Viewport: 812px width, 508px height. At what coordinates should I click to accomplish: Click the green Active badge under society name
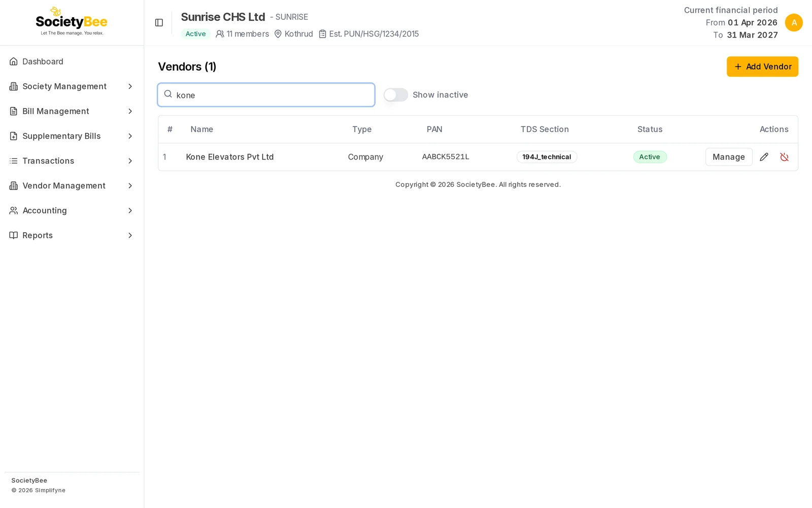pyautogui.click(x=195, y=34)
